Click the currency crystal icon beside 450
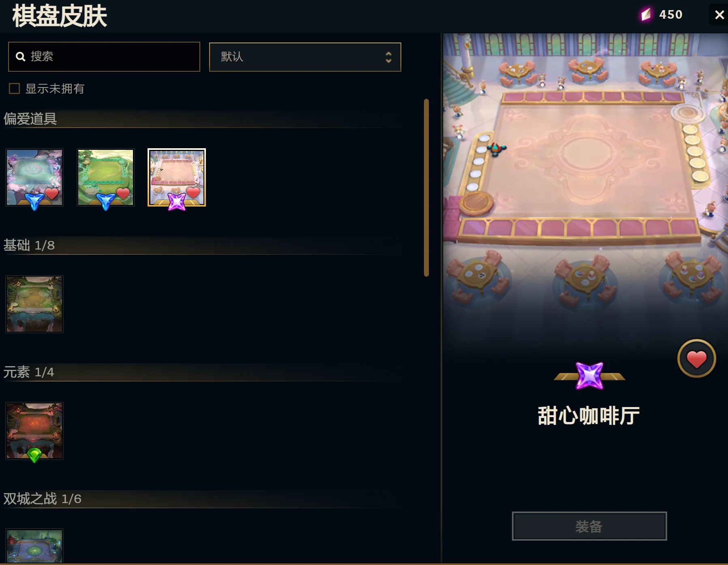 [x=646, y=15]
